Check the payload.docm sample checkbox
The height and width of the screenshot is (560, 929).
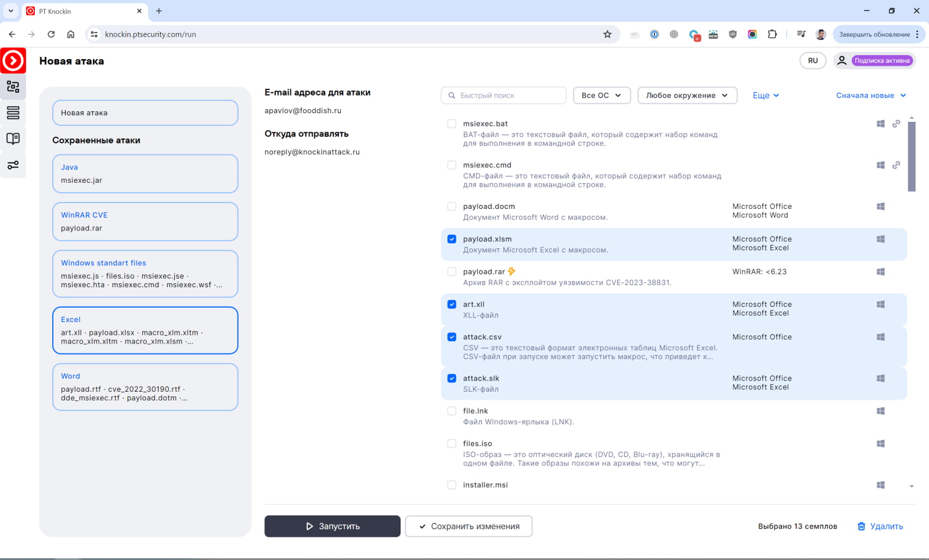(x=452, y=206)
